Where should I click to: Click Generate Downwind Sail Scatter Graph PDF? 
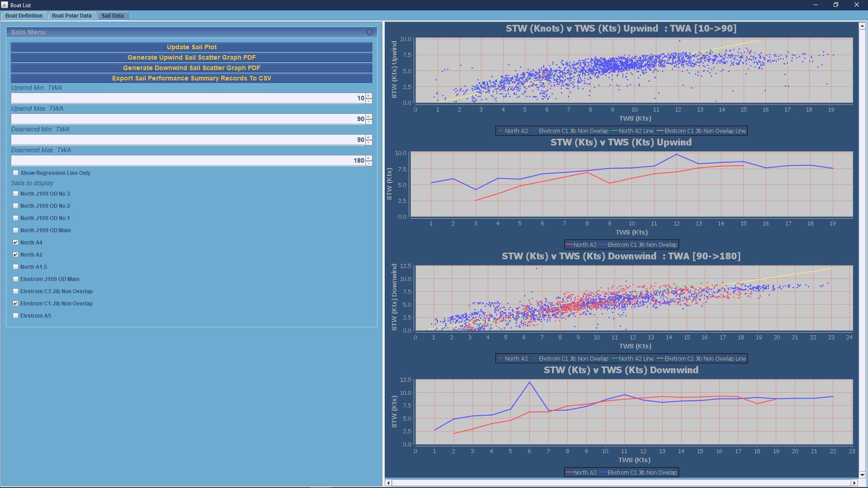191,68
